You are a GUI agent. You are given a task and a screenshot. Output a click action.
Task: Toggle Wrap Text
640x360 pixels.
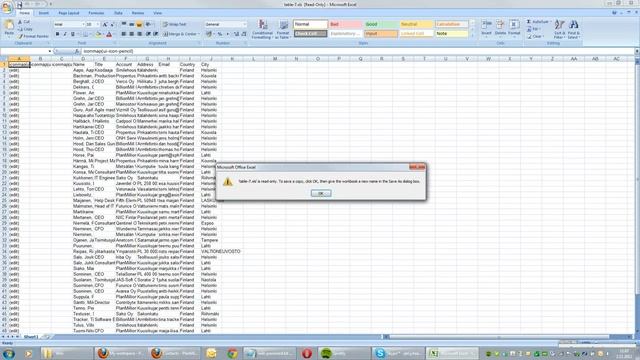pyautogui.click(x=174, y=24)
